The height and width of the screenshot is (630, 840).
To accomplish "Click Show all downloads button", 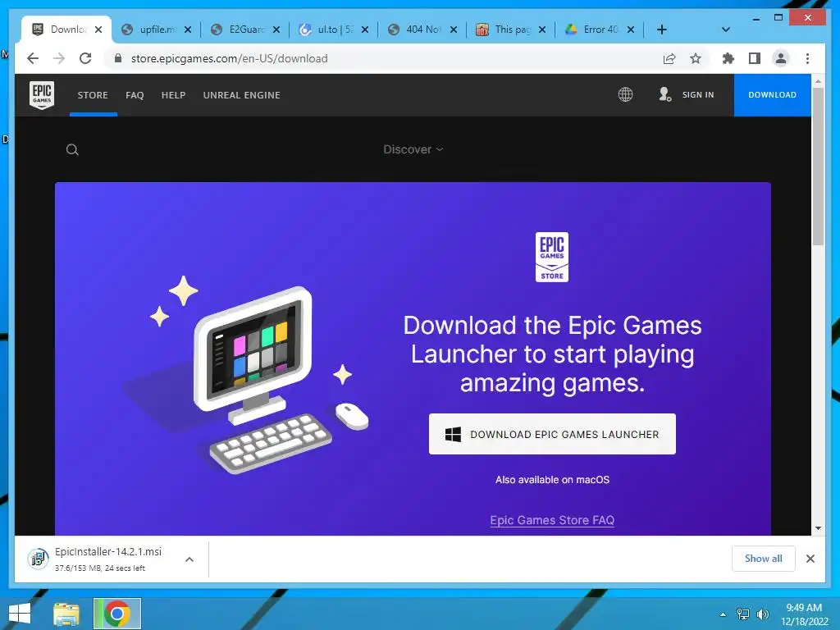I will [764, 559].
